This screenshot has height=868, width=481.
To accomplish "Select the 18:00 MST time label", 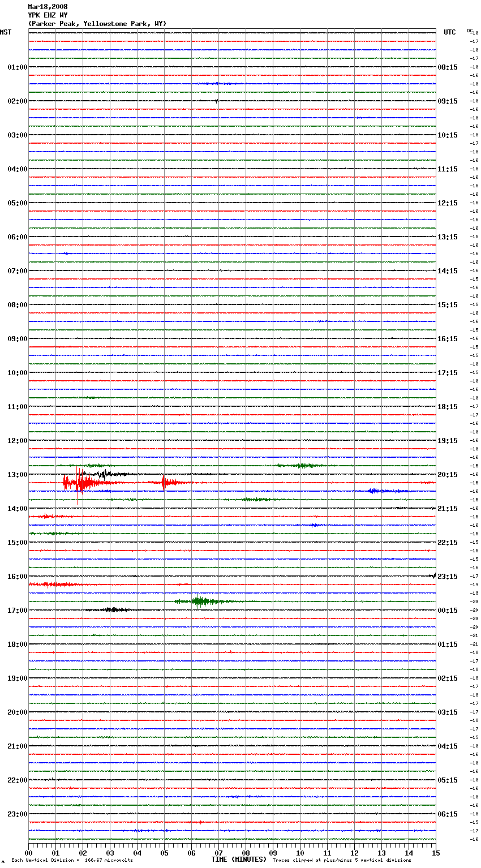I will [x=18, y=644].
